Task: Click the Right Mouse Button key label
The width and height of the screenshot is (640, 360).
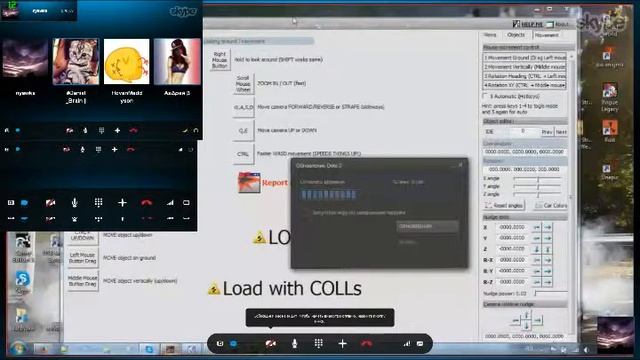Action: click(x=220, y=60)
